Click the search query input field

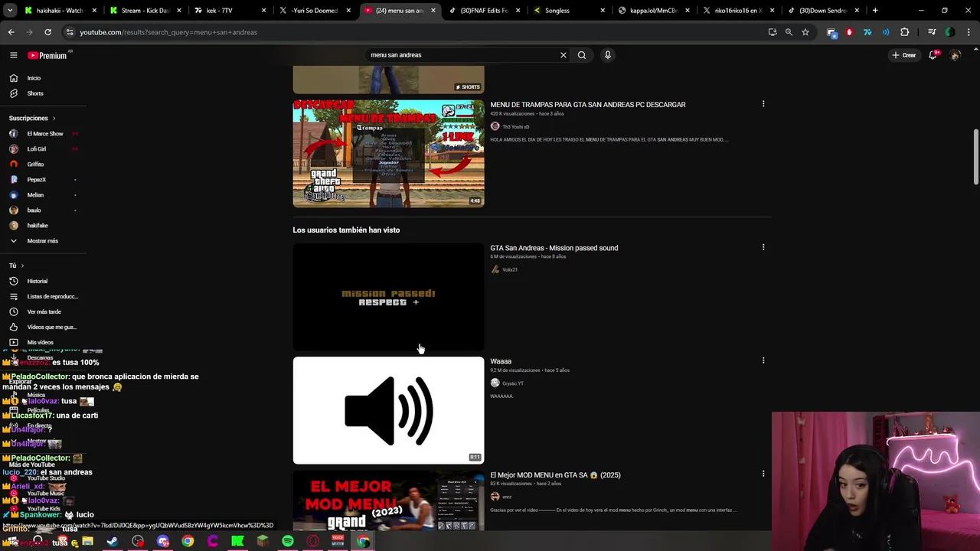pyautogui.click(x=462, y=55)
